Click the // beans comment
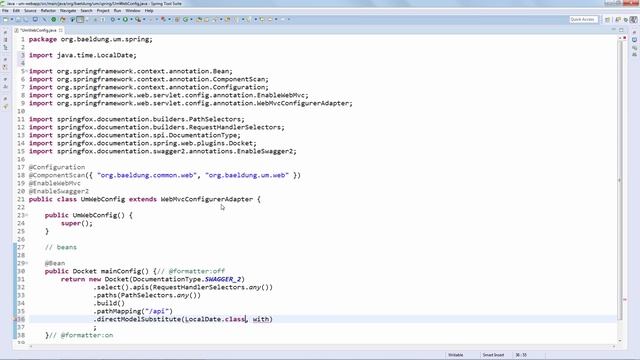640x360 pixels. pos(60,247)
